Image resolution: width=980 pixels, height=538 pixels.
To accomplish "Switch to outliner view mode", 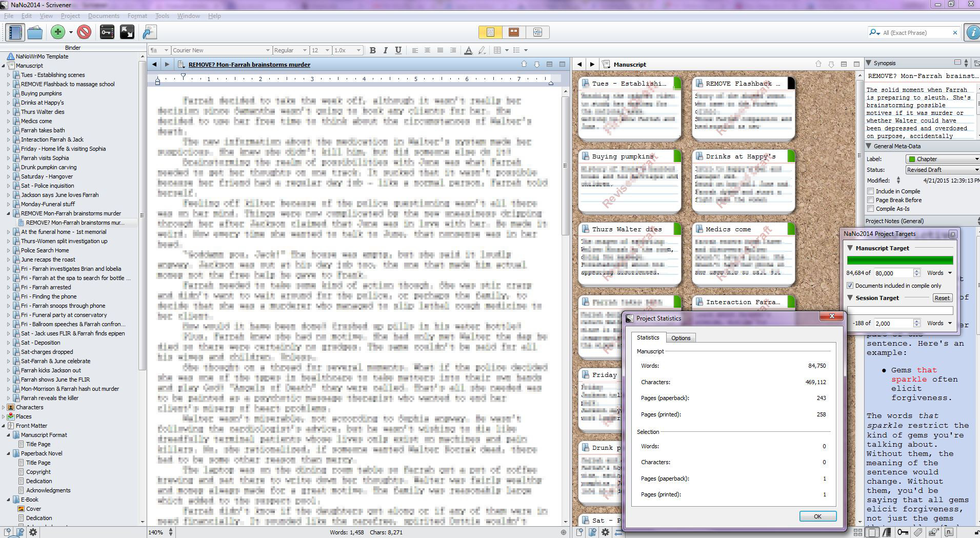I will pyautogui.click(x=537, y=32).
